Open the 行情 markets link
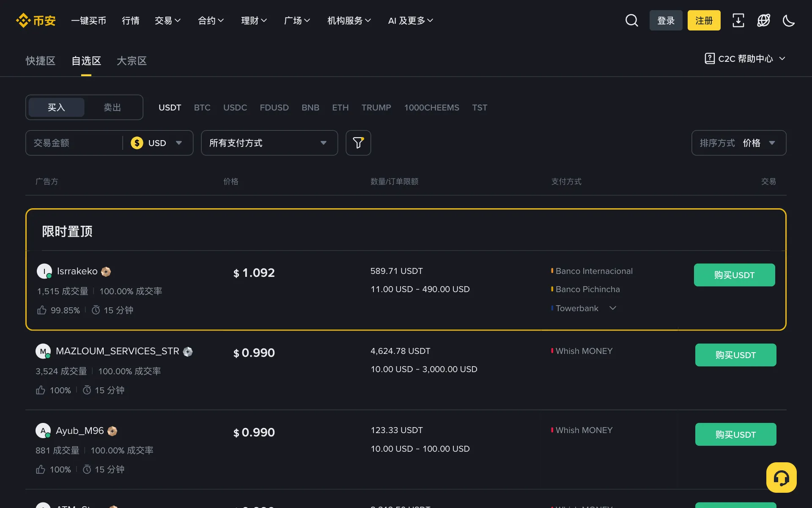 pyautogui.click(x=131, y=20)
